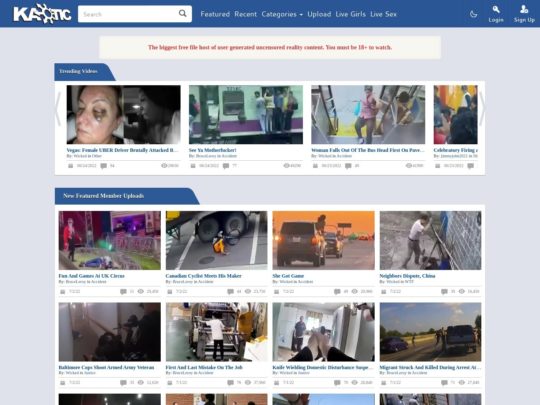Toggle dark mode with the moon icon
Viewport: 540px width, 405px height.
474,14
